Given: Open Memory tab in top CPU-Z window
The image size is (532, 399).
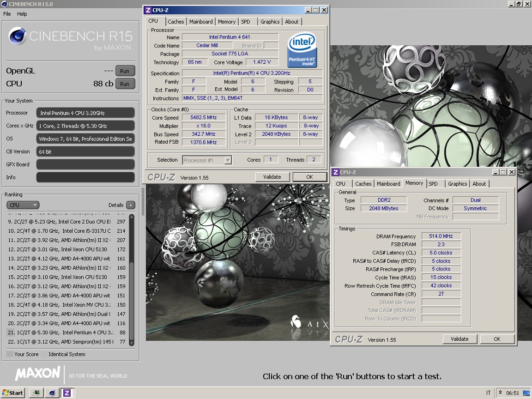Looking at the screenshot, I should point(227,22).
